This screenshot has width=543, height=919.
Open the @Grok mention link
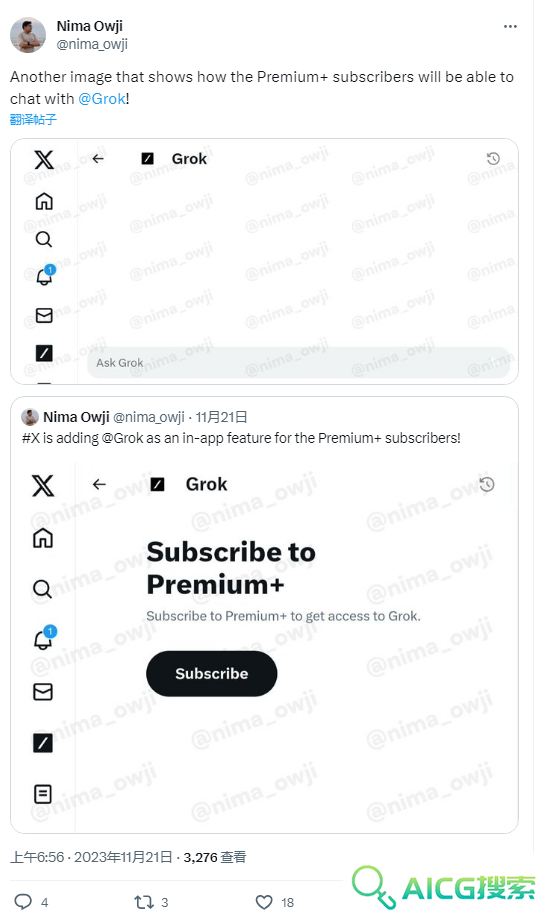tap(101, 98)
